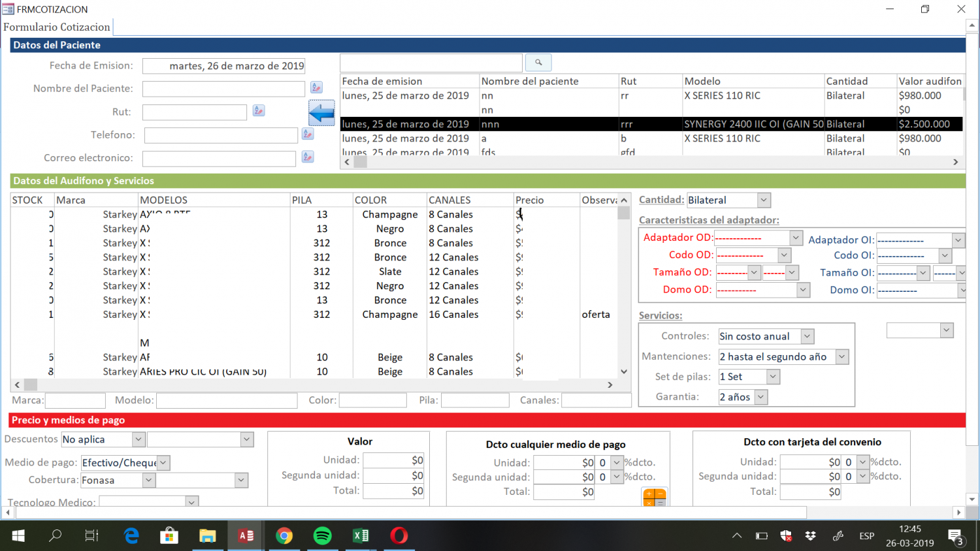Open the Controles dropdown list
This screenshot has height=551, width=980.
click(807, 336)
